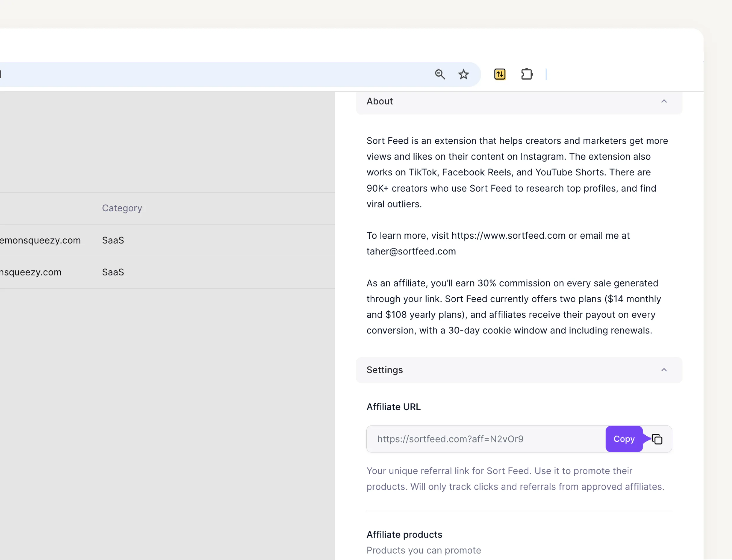Click the zoom magnifier icon in address bar
The width and height of the screenshot is (732, 560).
click(440, 74)
